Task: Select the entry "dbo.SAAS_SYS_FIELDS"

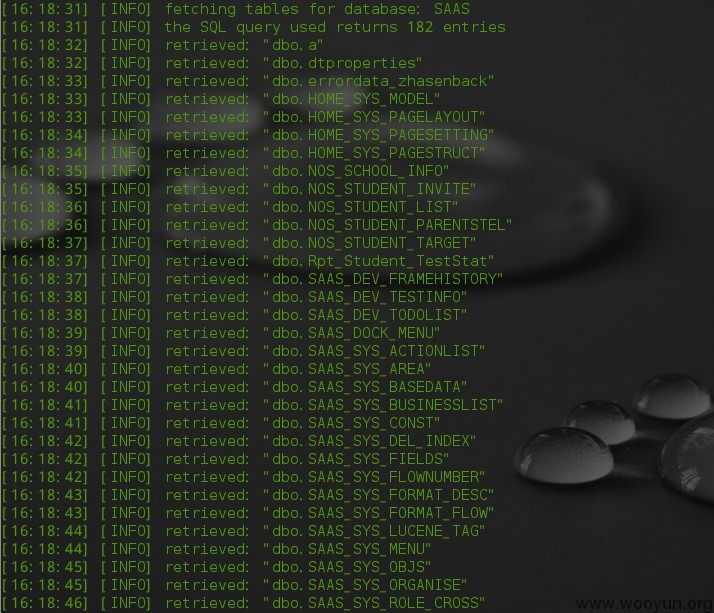Action: pyautogui.click(x=356, y=459)
